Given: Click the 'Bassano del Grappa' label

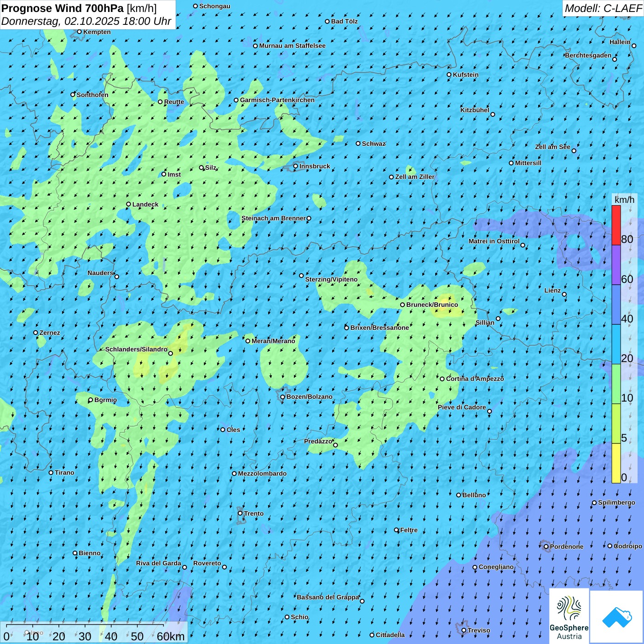Looking at the screenshot, I should (328, 597).
